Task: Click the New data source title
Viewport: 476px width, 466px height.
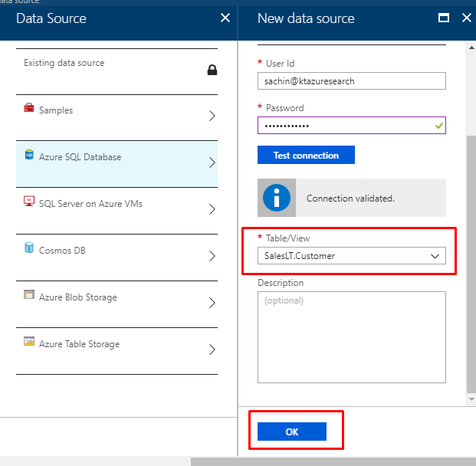Action: pos(306,18)
